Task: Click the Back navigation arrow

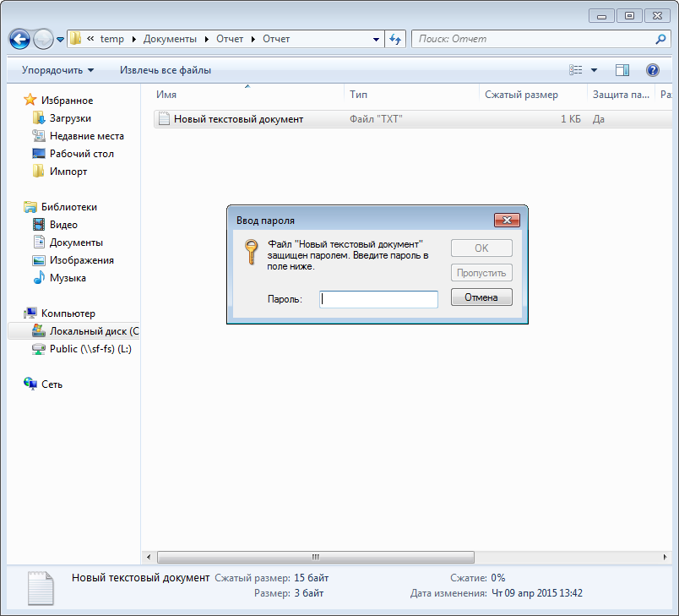Action: pyautogui.click(x=19, y=40)
